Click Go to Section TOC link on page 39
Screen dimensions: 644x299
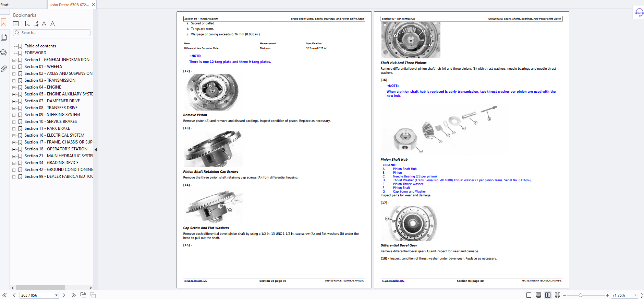click(196, 281)
